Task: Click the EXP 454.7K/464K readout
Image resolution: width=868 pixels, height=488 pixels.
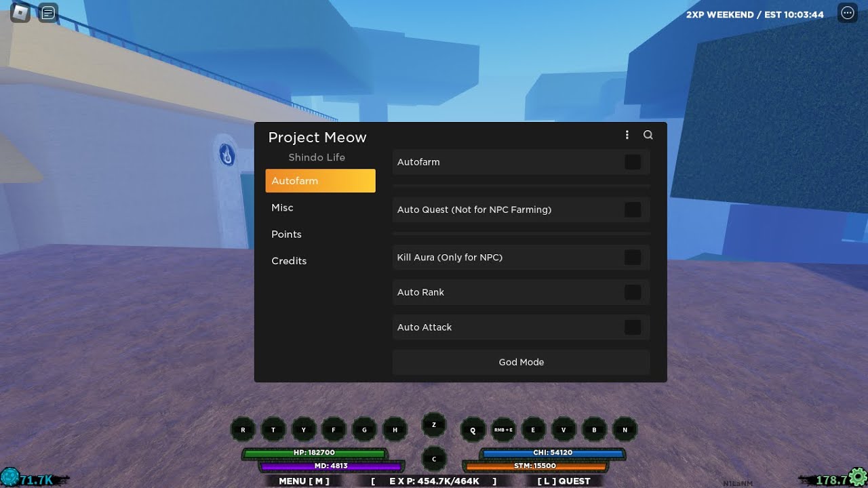Action: click(x=434, y=481)
